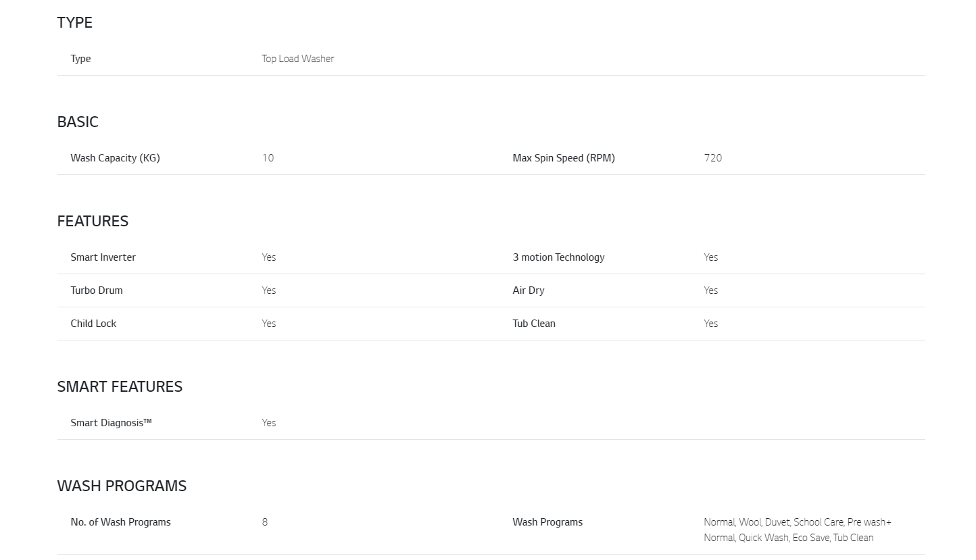Click the "Child Lock" feature label
The image size is (976, 560).
point(93,324)
